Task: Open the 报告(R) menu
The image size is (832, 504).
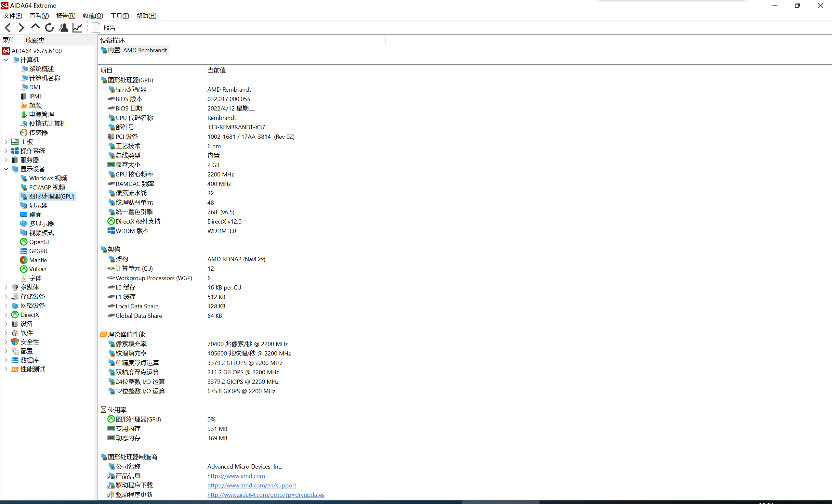Action: [x=66, y=16]
